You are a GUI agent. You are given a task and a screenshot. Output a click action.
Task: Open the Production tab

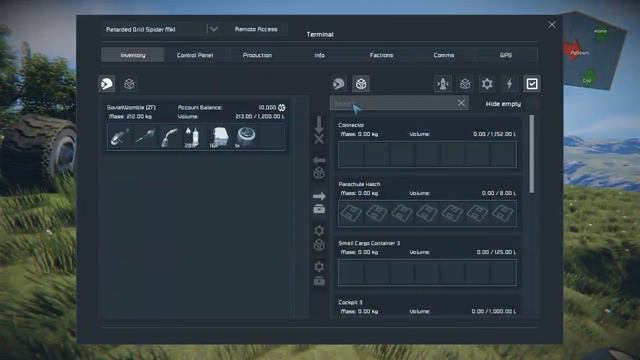tap(257, 55)
